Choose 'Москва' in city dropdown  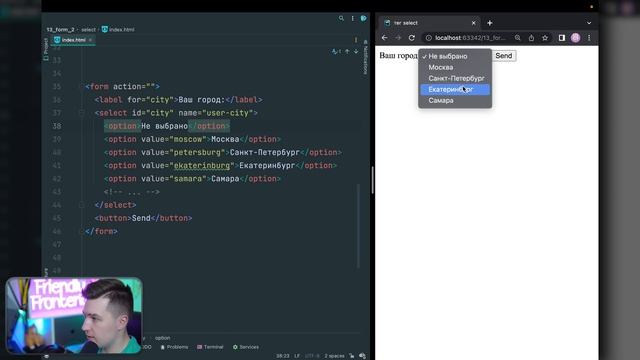455,67
